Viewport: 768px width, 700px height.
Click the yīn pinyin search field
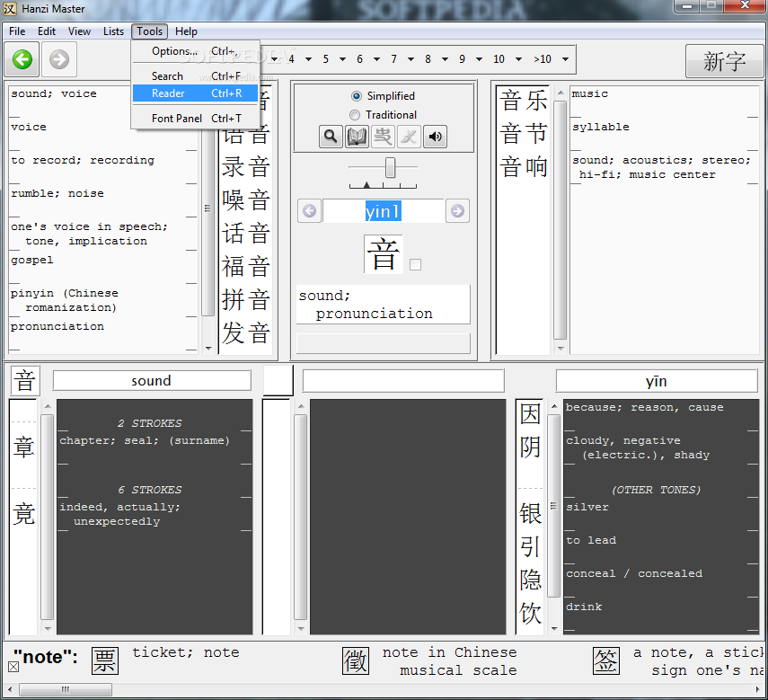(x=657, y=381)
